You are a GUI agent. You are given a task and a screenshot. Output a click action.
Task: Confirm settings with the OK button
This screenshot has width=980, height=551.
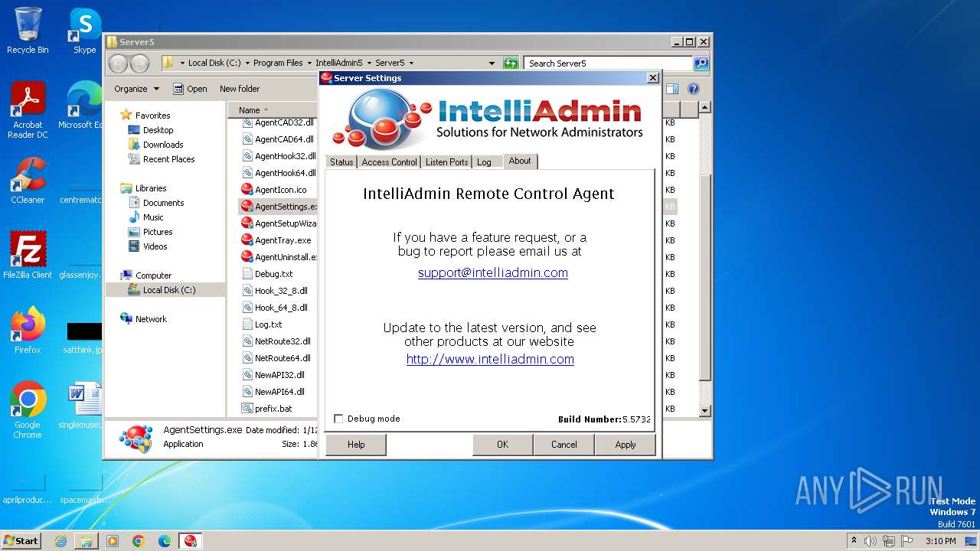pos(502,445)
